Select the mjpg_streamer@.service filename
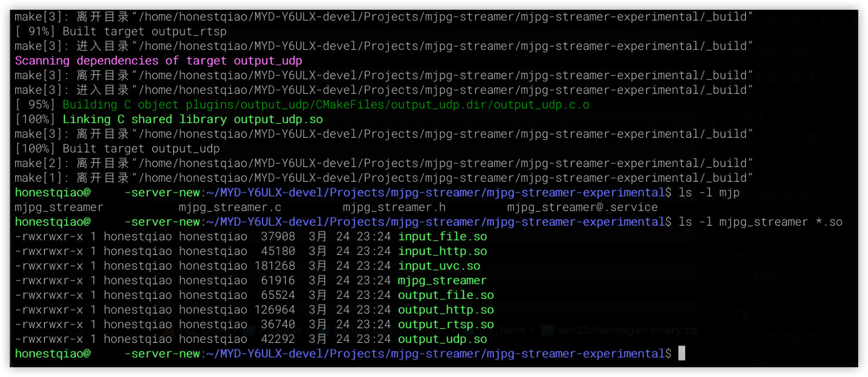 tap(582, 207)
